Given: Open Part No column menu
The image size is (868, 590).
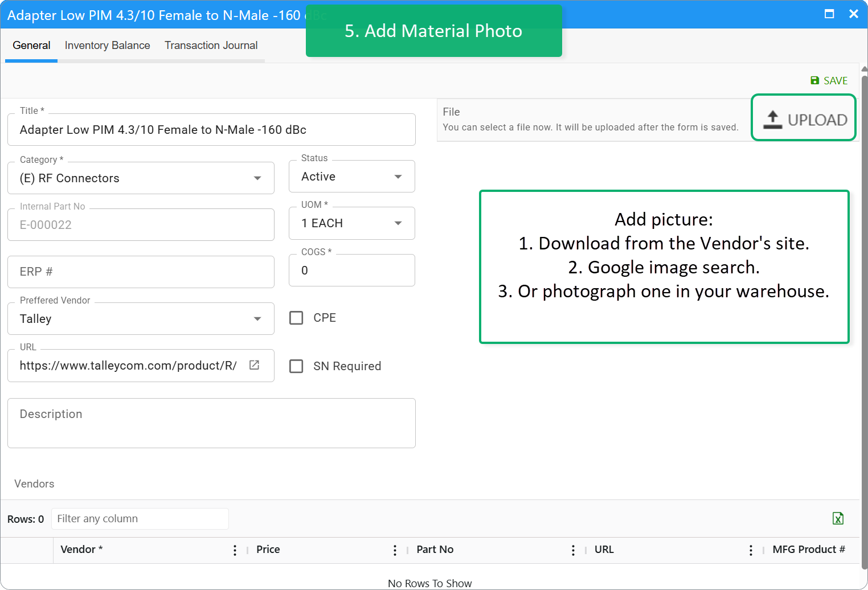Looking at the screenshot, I should [573, 550].
